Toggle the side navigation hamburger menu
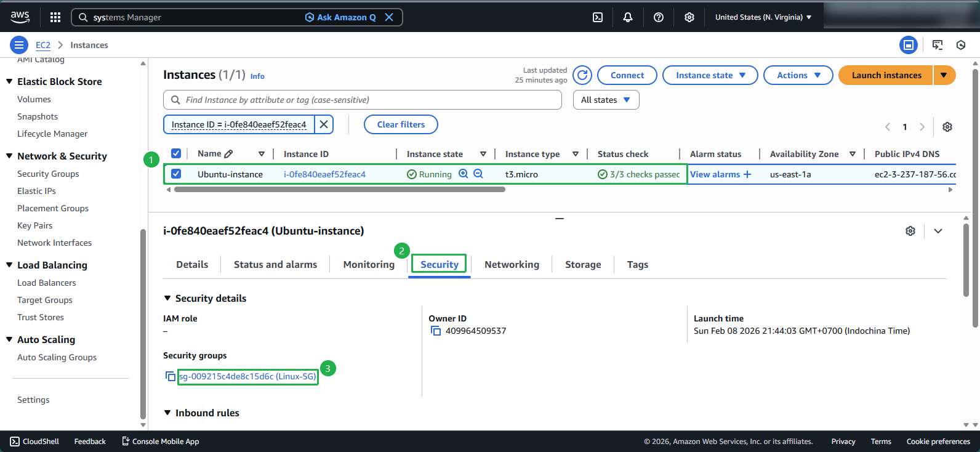Viewport: 980px width, 452px height. point(19,45)
